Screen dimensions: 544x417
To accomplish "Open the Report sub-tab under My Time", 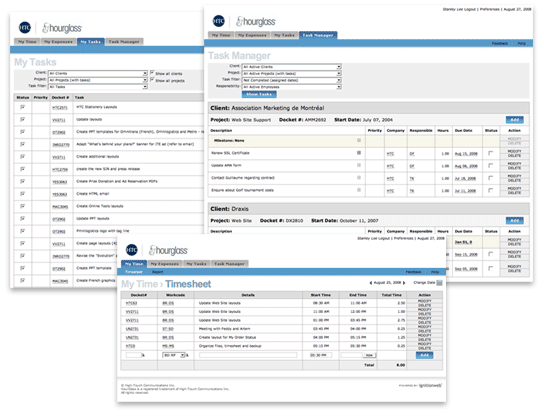I will click(x=158, y=272).
